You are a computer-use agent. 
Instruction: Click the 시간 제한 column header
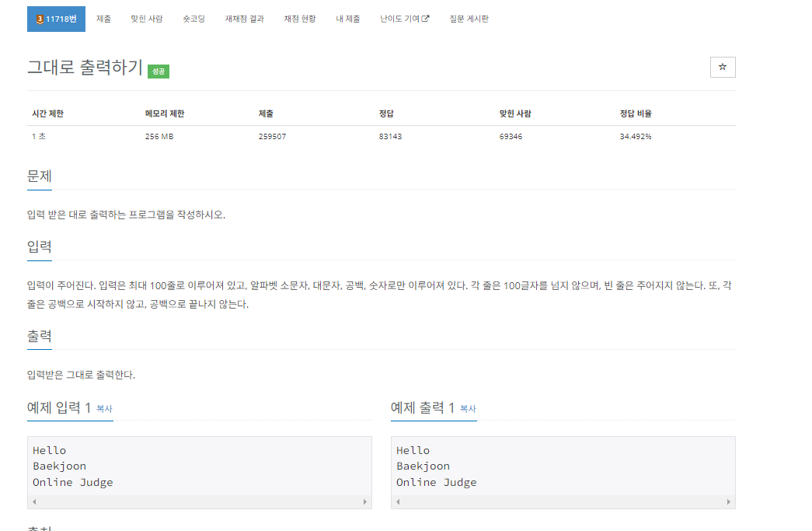(47, 114)
